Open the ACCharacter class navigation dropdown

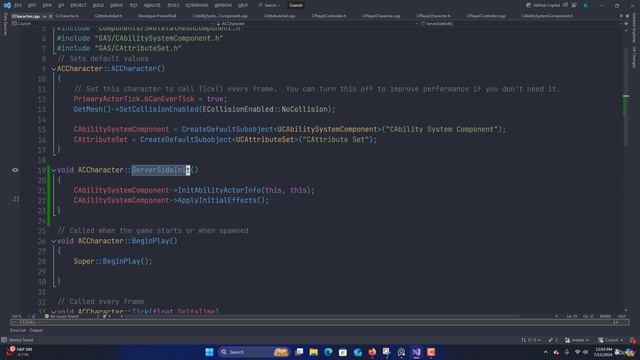tap(316, 24)
